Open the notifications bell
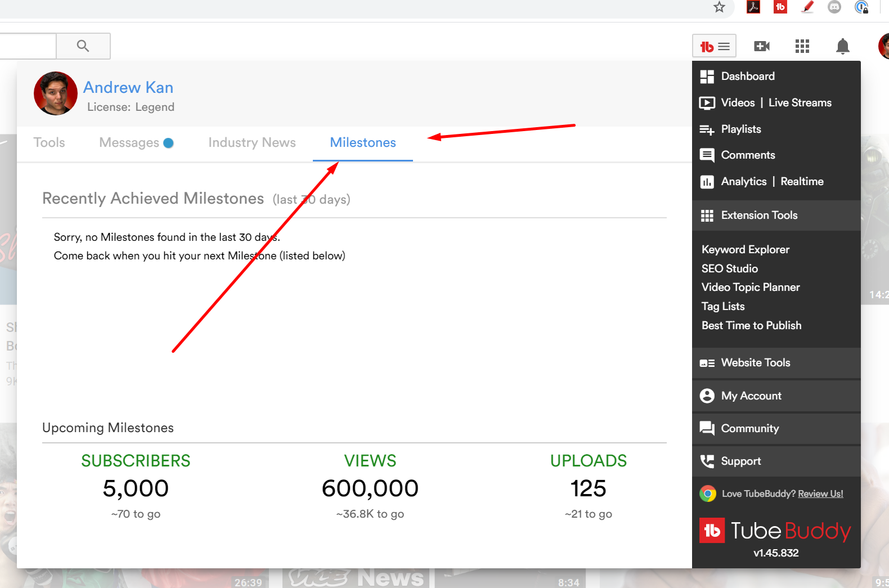889x588 pixels. click(x=842, y=46)
